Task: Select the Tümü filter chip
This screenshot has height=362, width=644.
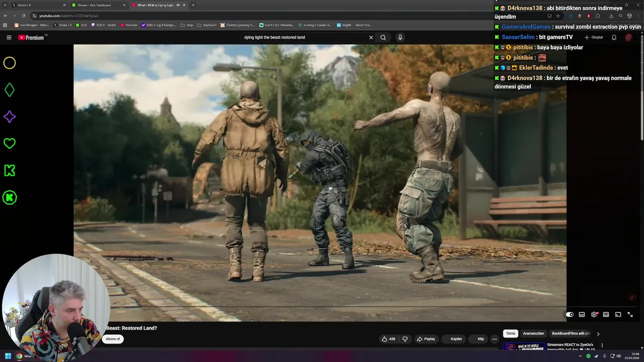Action: click(511, 333)
